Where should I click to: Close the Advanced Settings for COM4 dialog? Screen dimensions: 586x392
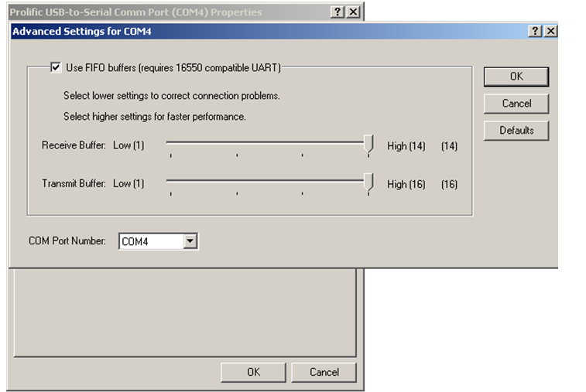tap(550, 32)
